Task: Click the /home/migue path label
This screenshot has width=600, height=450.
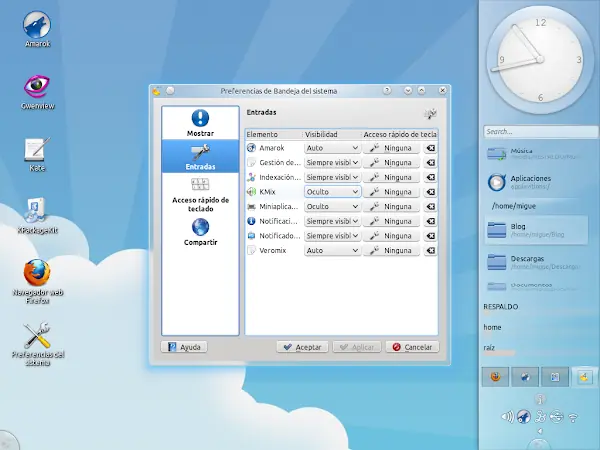Action: pyautogui.click(x=514, y=206)
